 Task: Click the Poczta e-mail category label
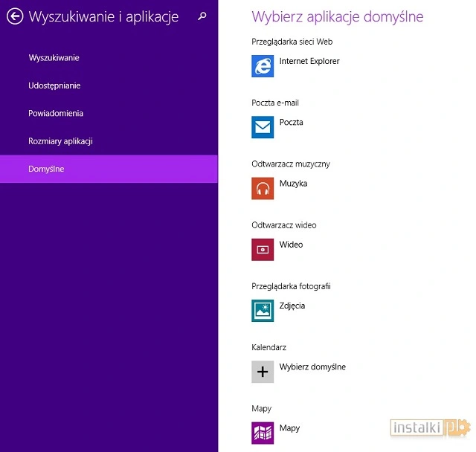tap(275, 103)
